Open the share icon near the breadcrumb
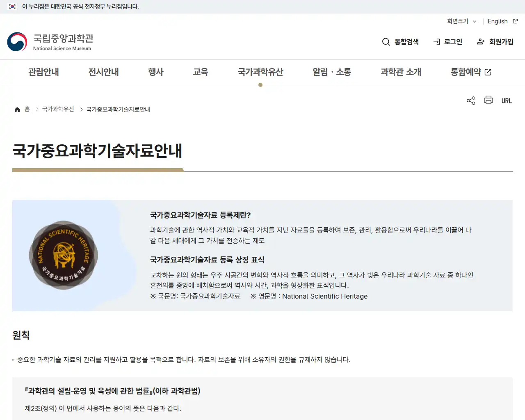Viewport: 525px width, 420px height. [x=470, y=100]
